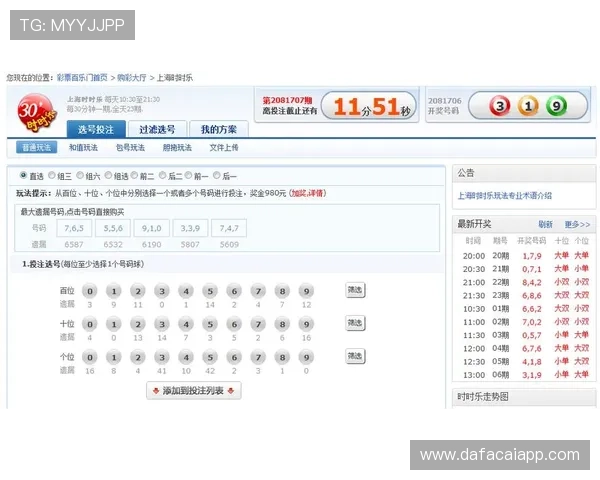Image resolution: width=600 pixels, height=480 pixels.
Task: Click 刷新 in the 最新开奖 panel
Action: [545, 224]
